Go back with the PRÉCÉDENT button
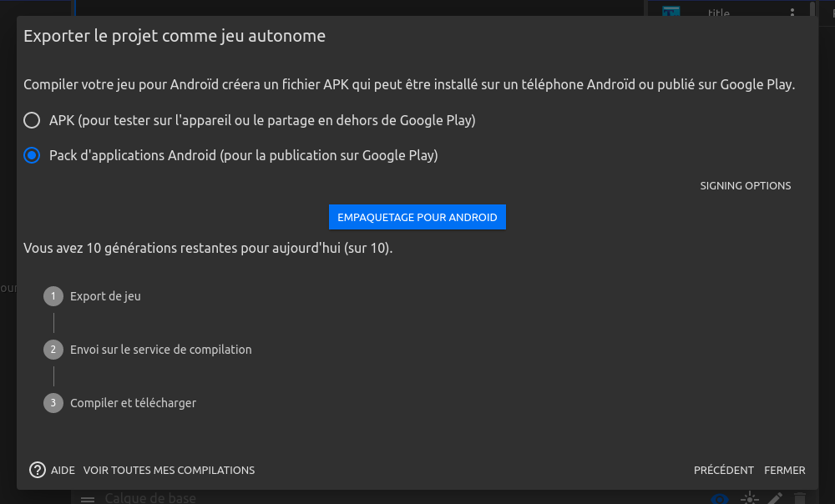 723,470
